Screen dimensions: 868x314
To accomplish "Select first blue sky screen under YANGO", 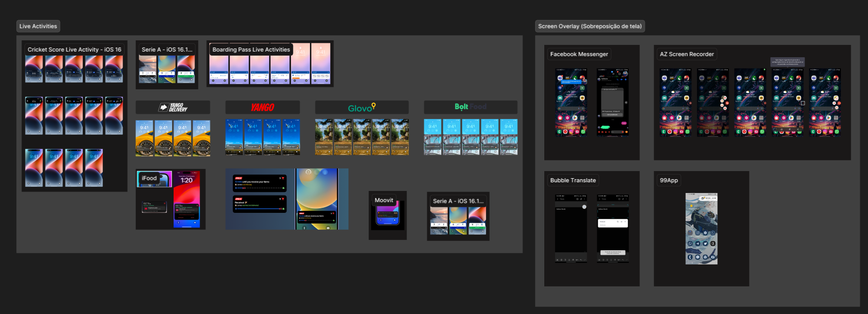I will pyautogui.click(x=234, y=137).
